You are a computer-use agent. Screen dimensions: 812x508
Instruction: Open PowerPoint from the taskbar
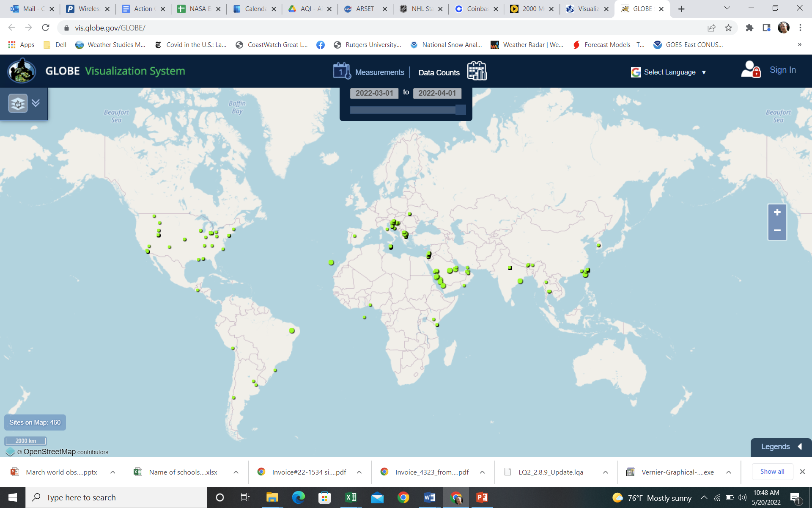pos(482,497)
